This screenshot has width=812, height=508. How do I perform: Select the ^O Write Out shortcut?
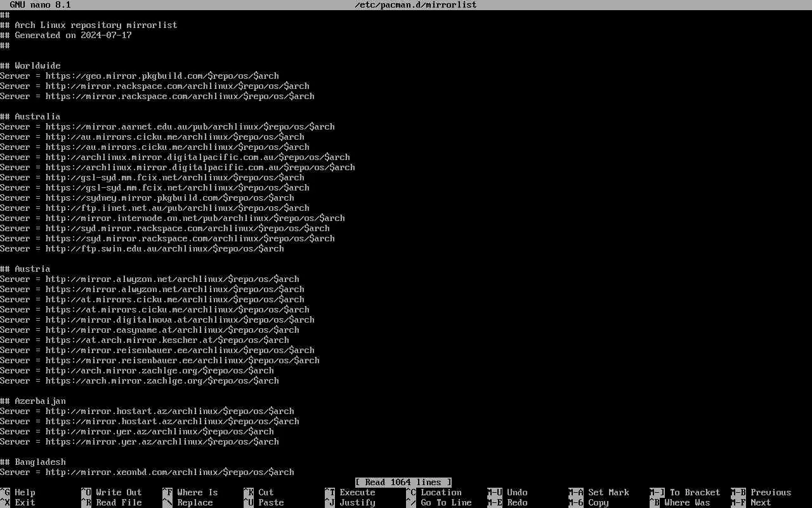(x=112, y=492)
